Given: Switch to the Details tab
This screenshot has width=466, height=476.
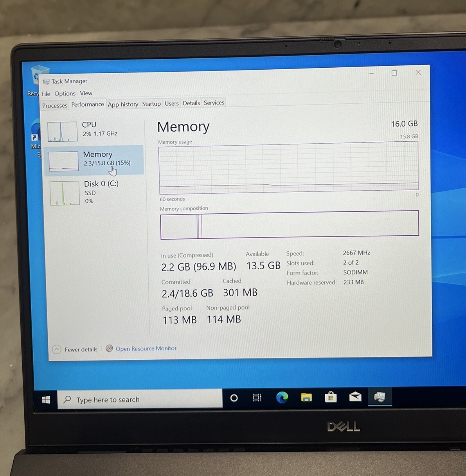Looking at the screenshot, I should point(191,103).
